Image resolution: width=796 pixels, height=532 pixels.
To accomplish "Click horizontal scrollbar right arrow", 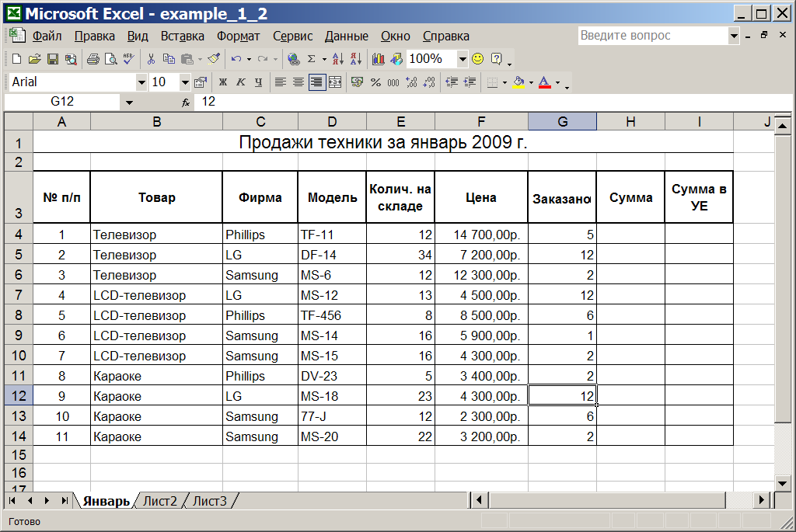I will (762, 501).
